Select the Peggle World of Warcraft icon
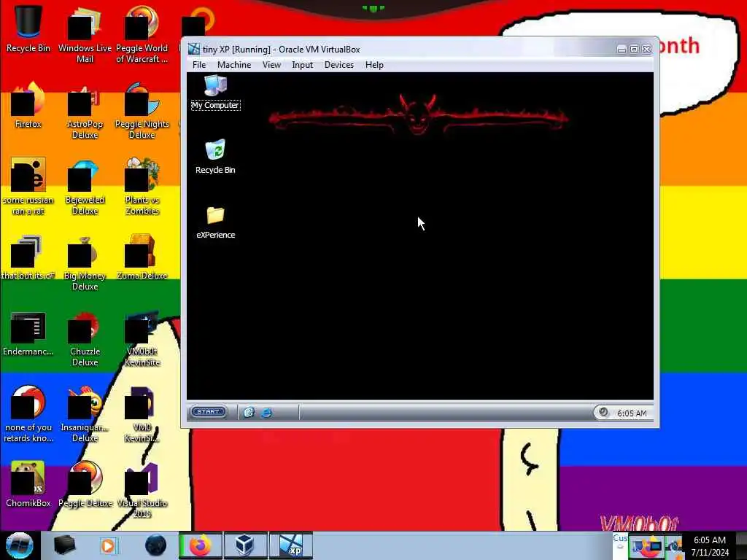The image size is (747, 560). pyautogui.click(x=142, y=34)
